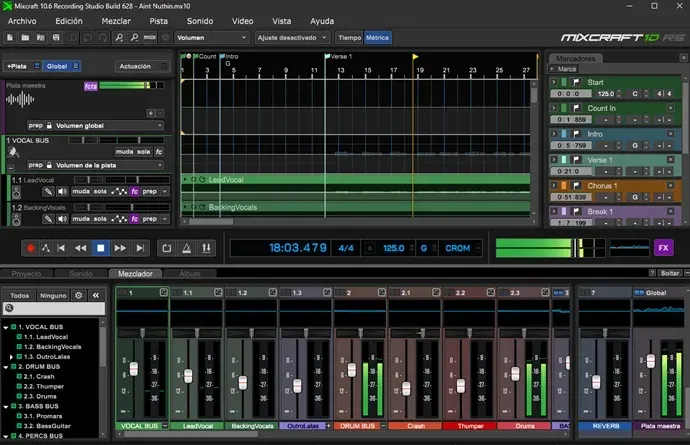
Task: Click the Ninguno button in the mixer panel
Action: pyautogui.click(x=53, y=295)
